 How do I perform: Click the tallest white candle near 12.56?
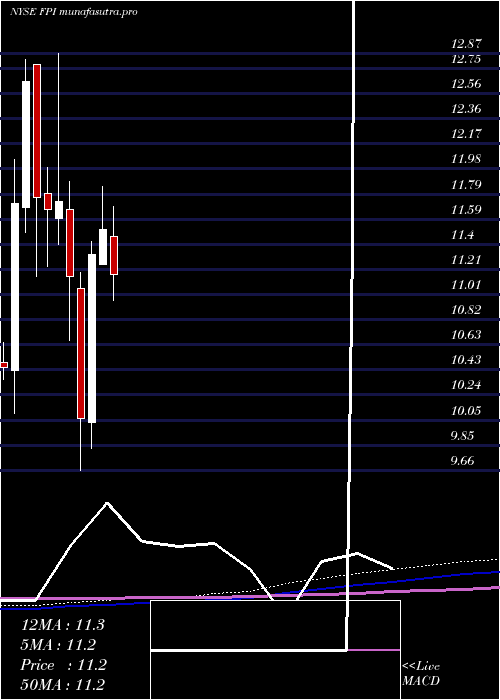(26, 144)
